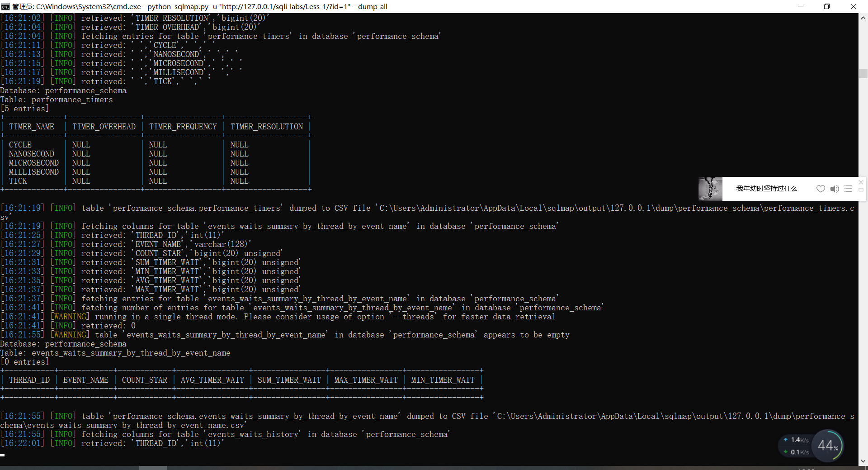Click the [16:21:02] timestamp
The height and width of the screenshot is (470, 868).
click(23, 18)
